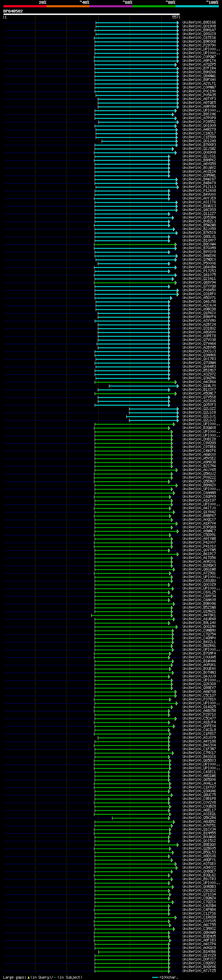Select the UniRef100_A4RZT9 label

pyautogui.click(x=199, y=129)
